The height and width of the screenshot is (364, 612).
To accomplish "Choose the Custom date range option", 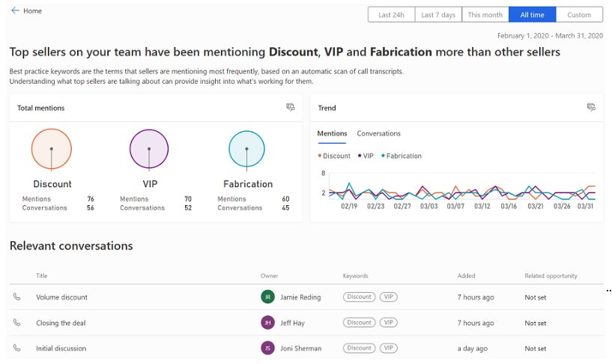I will (579, 15).
